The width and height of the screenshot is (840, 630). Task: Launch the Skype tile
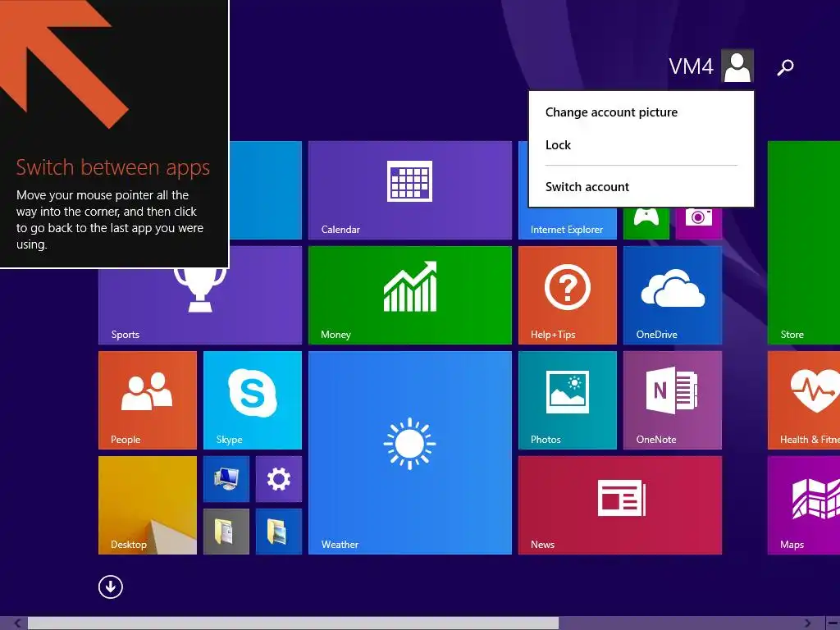(253, 400)
